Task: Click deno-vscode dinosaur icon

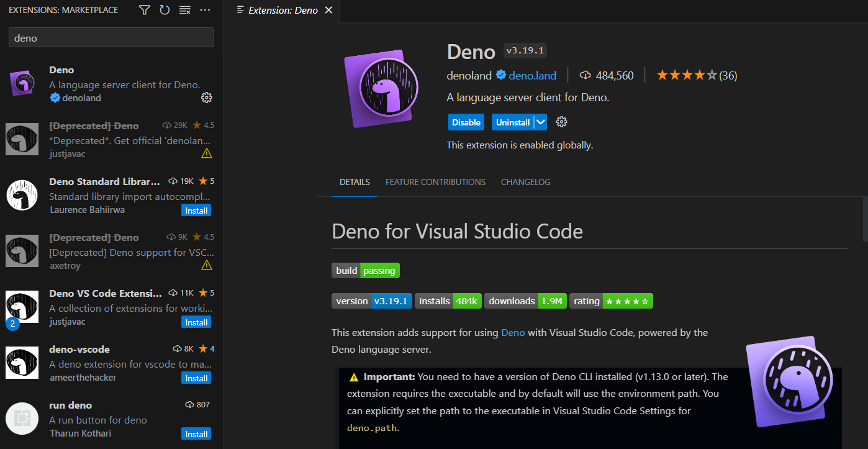Action: pyautogui.click(x=22, y=363)
